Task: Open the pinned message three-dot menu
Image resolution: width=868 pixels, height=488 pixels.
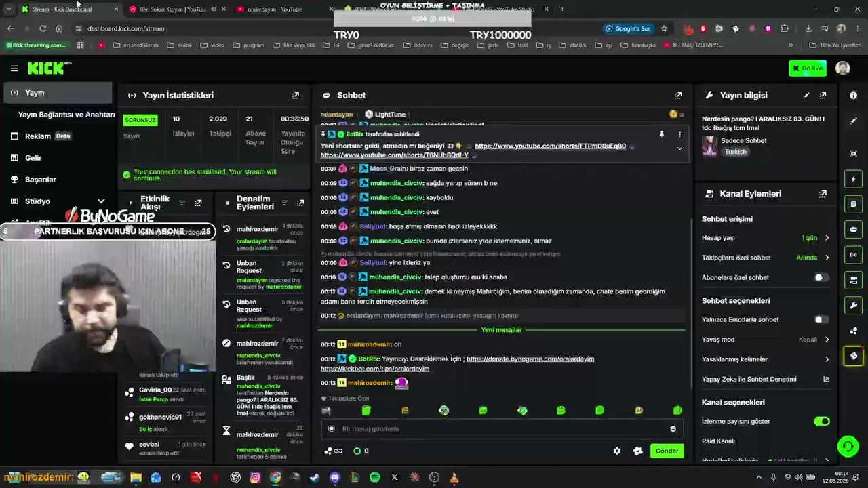Action: click(679, 134)
